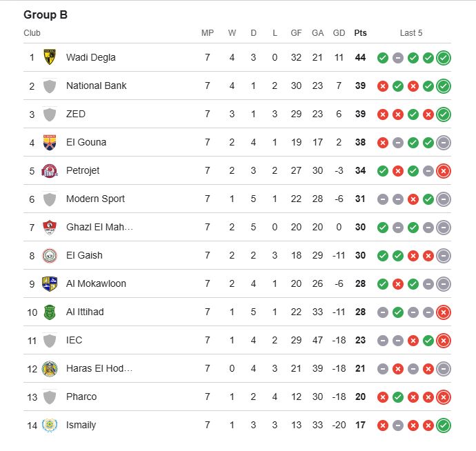476x451 pixels.
Task: Click Wadi Degla's latest match win icon
Action: (x=444, y=58)
